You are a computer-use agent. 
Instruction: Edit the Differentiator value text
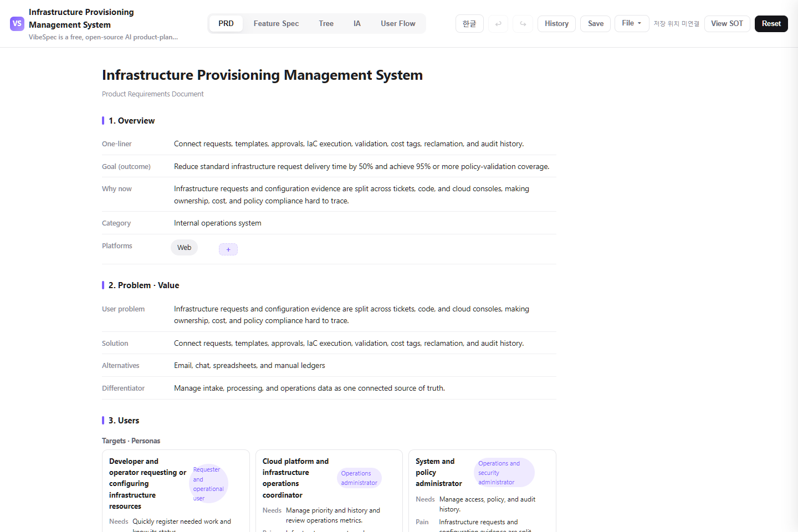coord(309,388)
